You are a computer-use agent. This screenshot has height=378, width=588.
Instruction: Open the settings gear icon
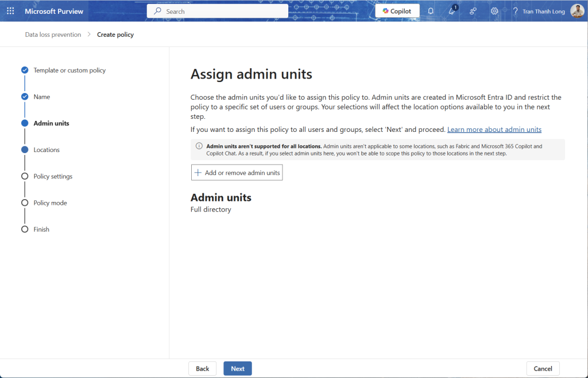click(x=494, y=11)
